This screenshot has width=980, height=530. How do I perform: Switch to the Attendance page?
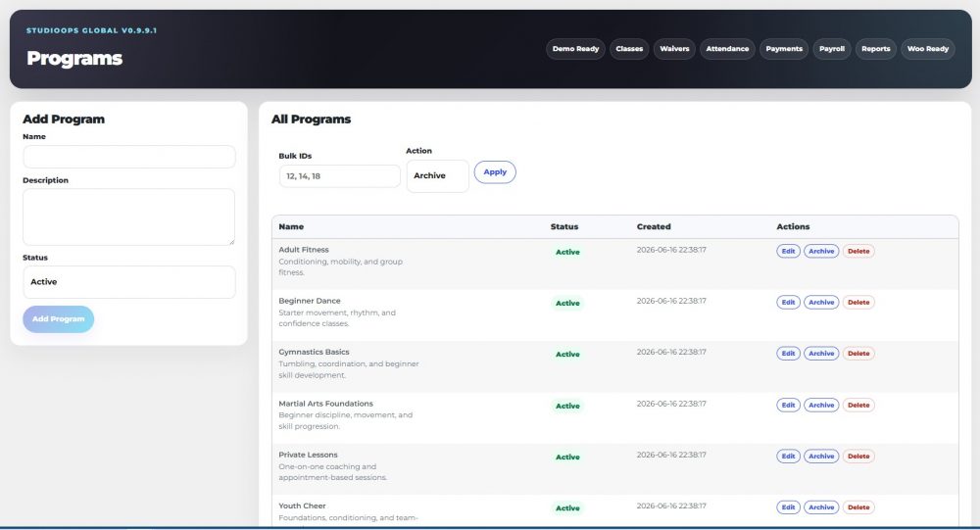(727, 49)
